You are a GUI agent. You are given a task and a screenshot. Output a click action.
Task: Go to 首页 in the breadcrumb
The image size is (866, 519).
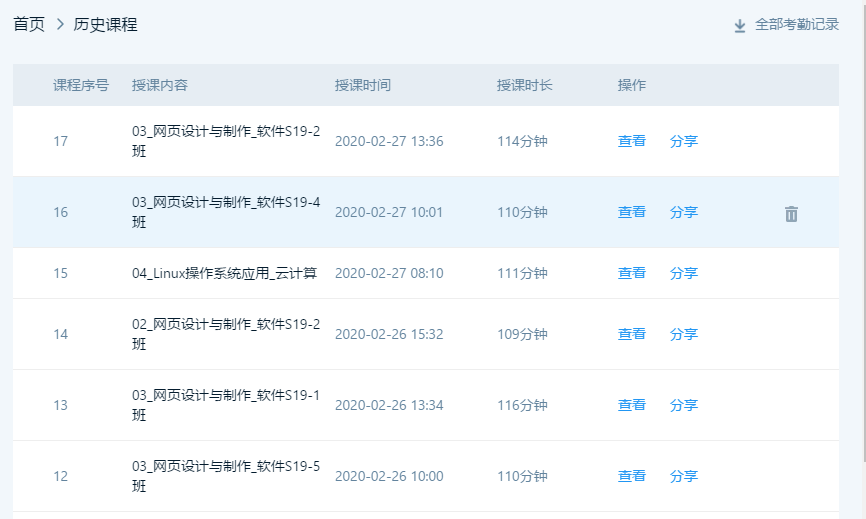(29, 25)
